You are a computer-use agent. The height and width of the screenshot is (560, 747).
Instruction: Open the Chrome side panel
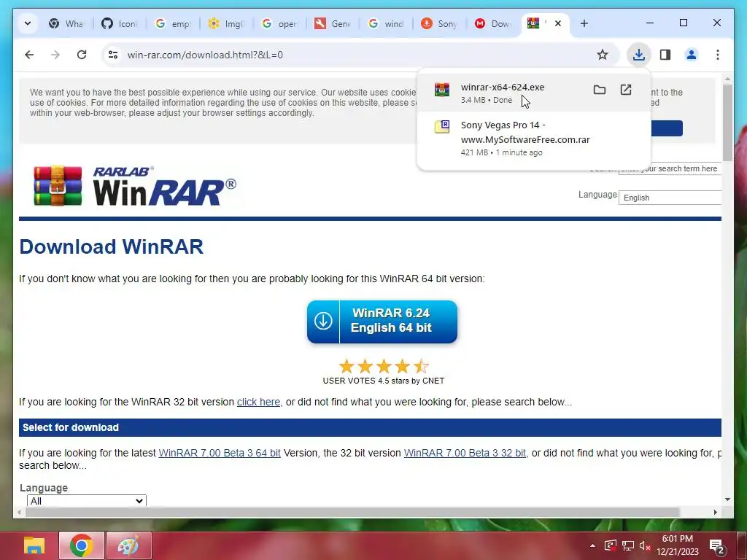[x=665, y=55]
